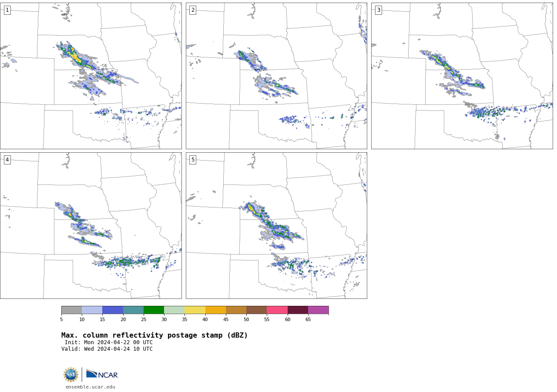557x392 pixels.
Task: Select the brown 50-55 dBZ swatch
Action: click(256, 310)
